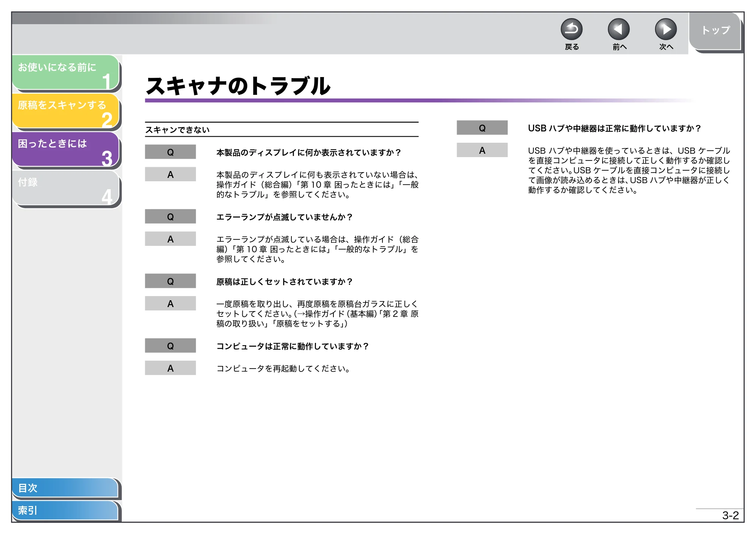756x534 pixels.
Task: Click the Q box beside エラーランプ question
Action: coord(170,216)
